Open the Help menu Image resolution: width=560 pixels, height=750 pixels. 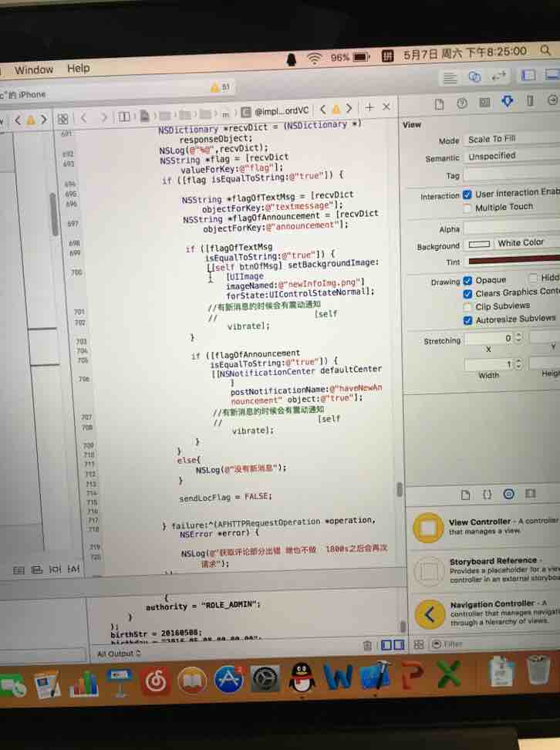78,68
